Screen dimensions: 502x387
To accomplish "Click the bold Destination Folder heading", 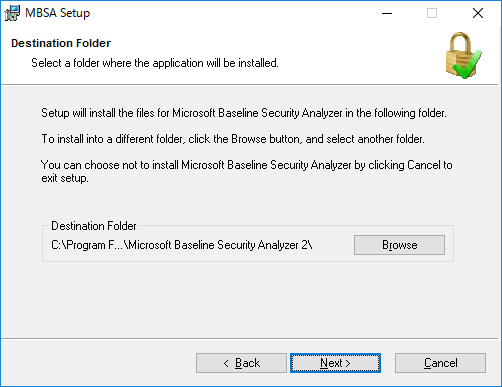I will pyautogui.click(x=61, y=43).
